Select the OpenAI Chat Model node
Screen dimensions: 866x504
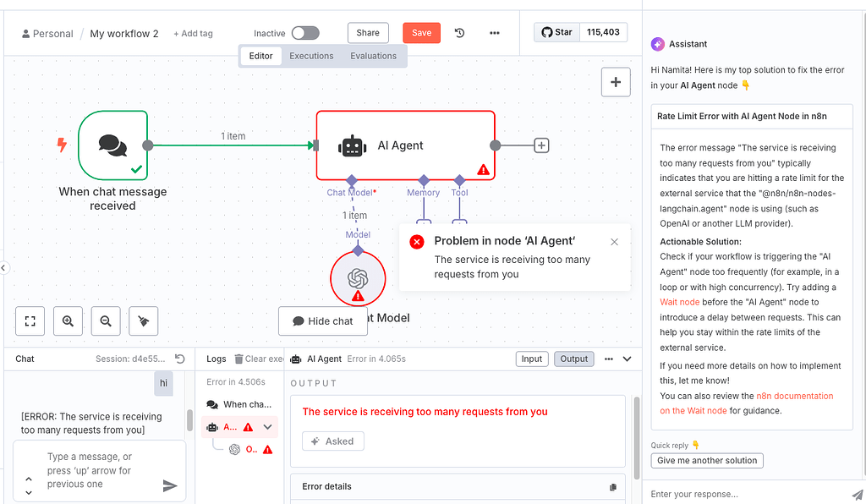357,279
